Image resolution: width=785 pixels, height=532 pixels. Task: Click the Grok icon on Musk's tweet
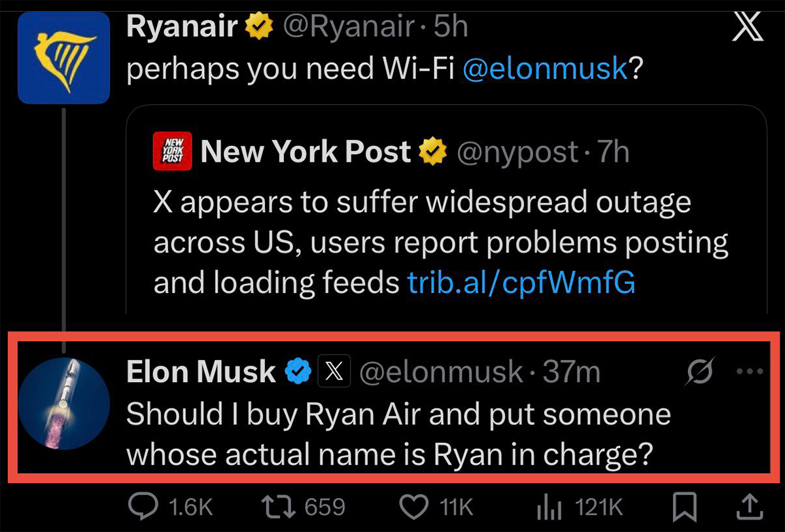coord(701,372)
